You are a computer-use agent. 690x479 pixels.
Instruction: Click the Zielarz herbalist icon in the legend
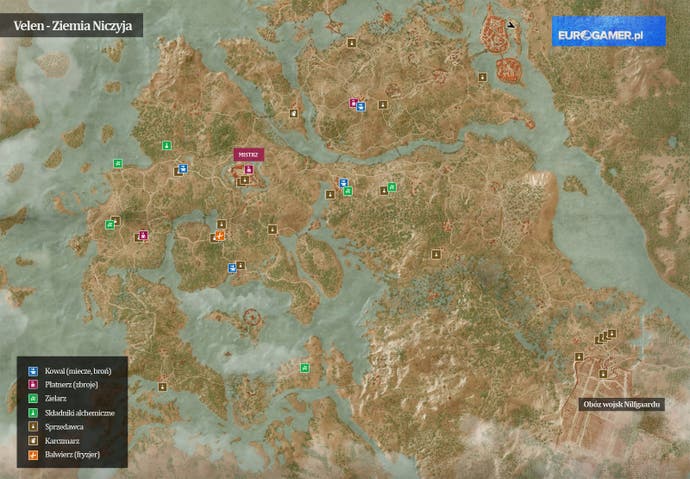(33, 399)
